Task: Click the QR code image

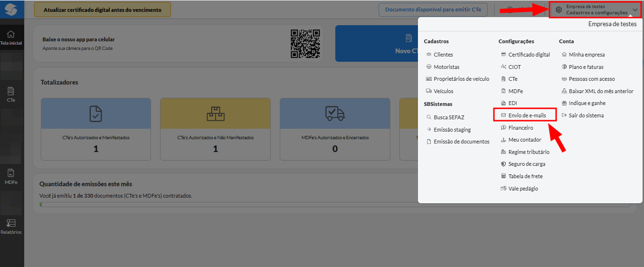Action: (x=305, y=43)
